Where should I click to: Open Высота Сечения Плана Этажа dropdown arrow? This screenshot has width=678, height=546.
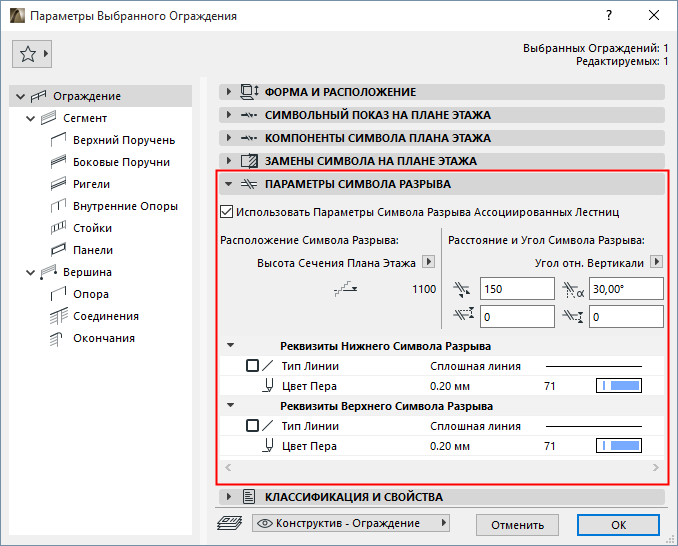(428, 262)
